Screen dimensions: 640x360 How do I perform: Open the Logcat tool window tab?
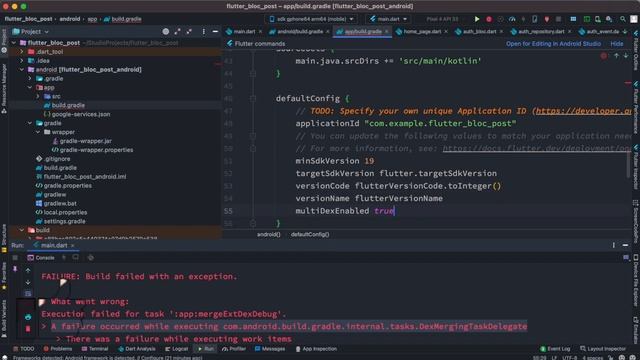(177, 349)
